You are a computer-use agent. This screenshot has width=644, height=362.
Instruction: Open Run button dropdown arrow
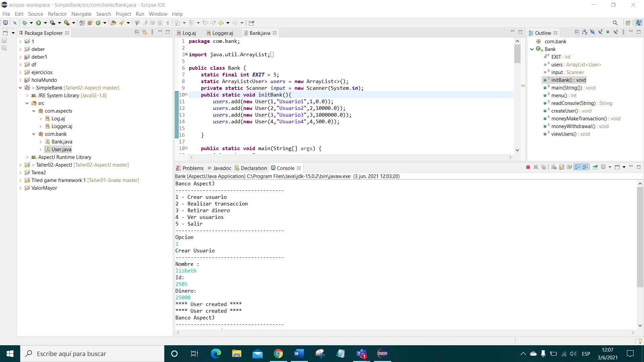(x=45, y=23)
